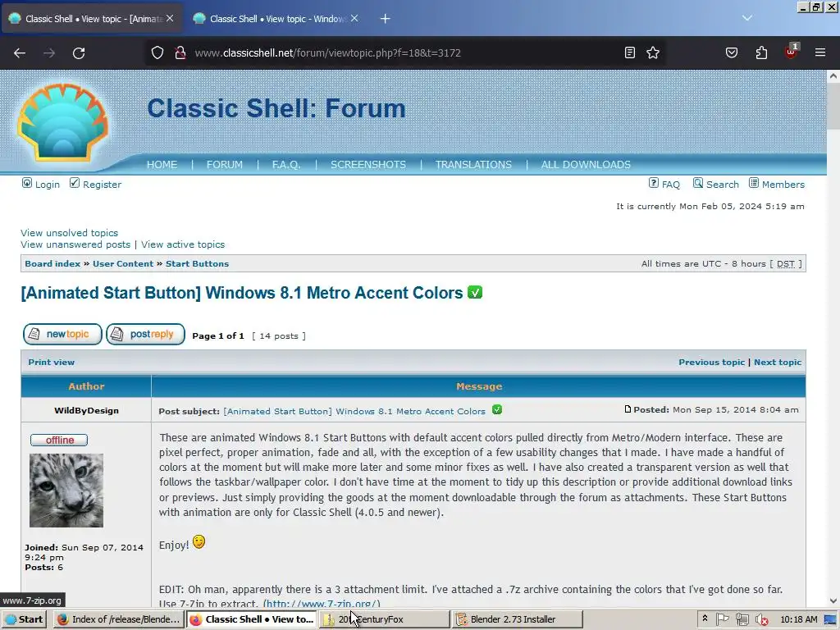Switch to 20thCenturyFox taskbar item
Viewport: 840px width, 630px height.
point(384,619)
